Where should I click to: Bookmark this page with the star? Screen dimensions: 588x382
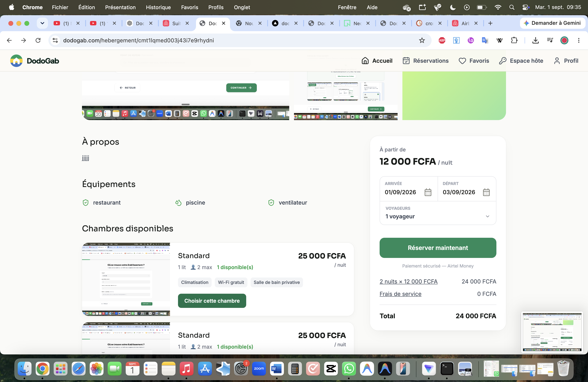422,40
